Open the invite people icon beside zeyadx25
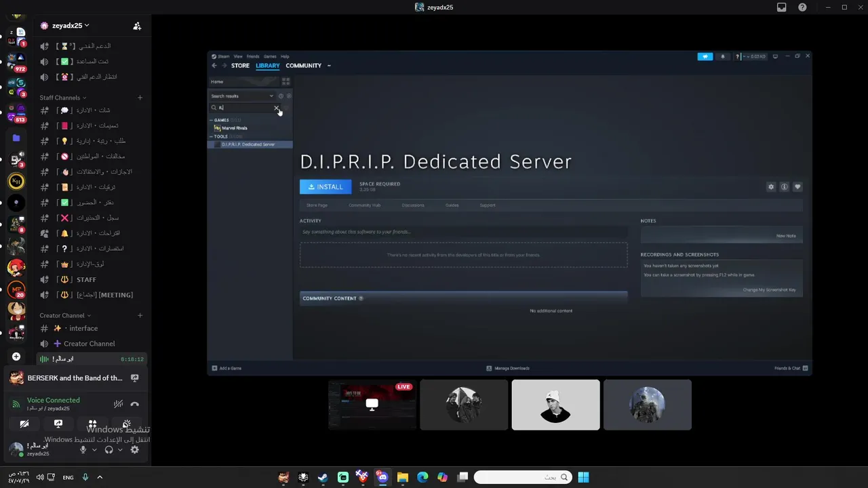The image size is (868, 488). 137,26
